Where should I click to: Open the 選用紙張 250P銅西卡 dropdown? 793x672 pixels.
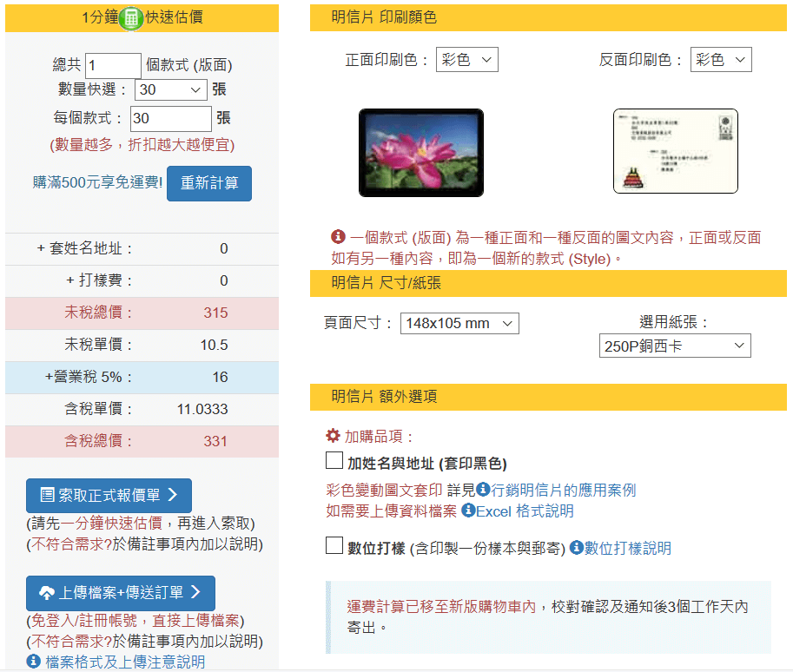(675, 346)
